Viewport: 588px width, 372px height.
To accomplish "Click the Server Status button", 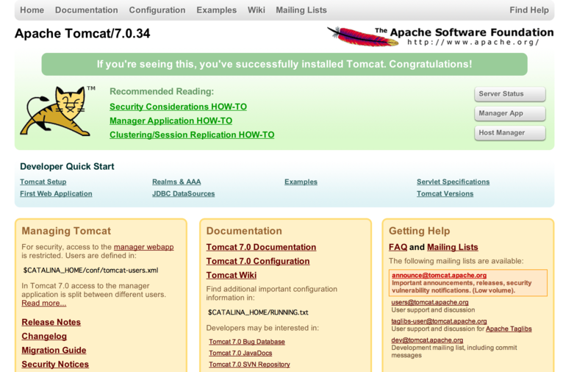I will [509, 94].
